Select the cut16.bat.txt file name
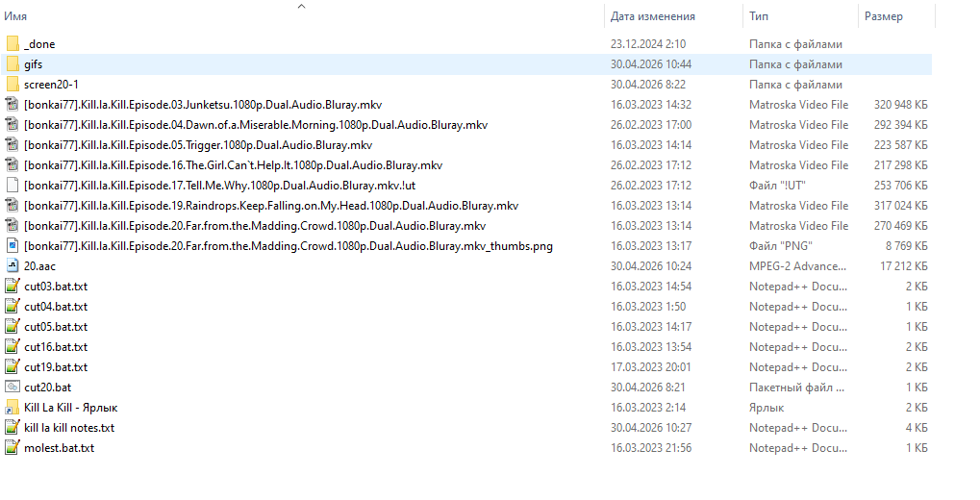Image resolution: width=980 pixels, height=500 pixels. tap(56, 347)
